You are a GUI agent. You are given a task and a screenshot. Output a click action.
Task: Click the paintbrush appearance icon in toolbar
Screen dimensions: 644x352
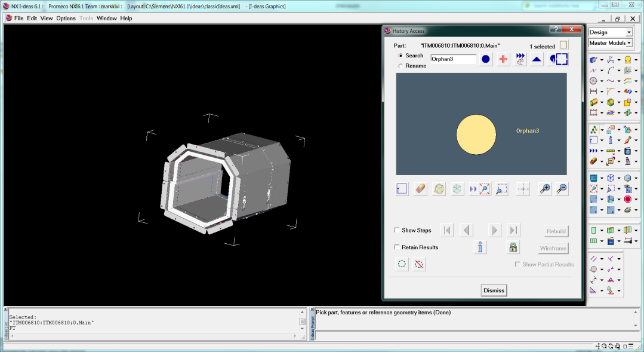tap(627, 140)
